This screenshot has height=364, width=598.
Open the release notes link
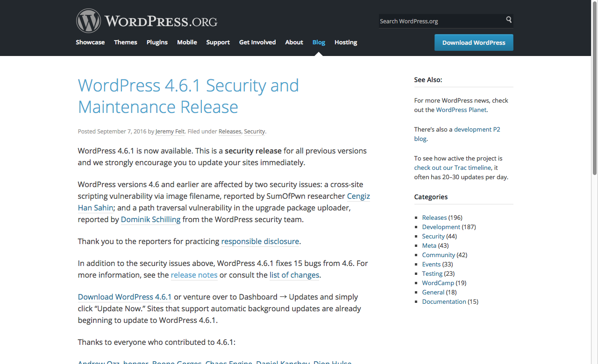(x=194, y=275)
